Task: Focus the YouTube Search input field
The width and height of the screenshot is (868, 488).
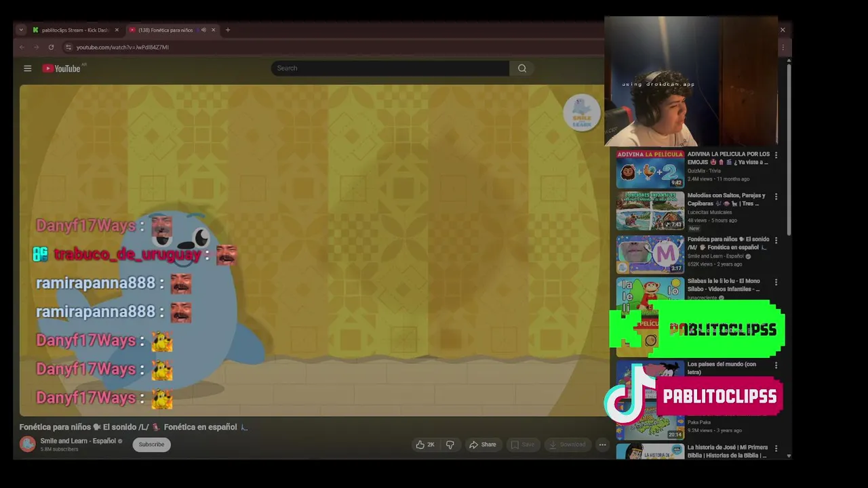Action: (x=390, y=68)
